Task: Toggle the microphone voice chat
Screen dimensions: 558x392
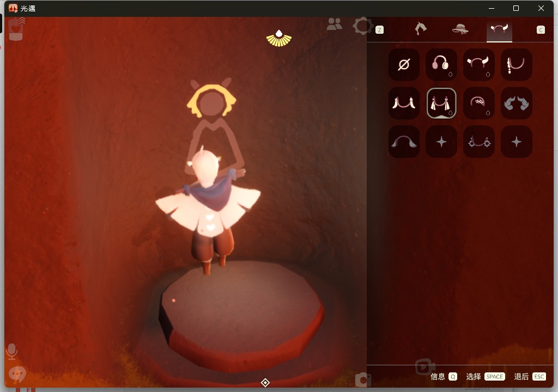Action: pos(12,352)
